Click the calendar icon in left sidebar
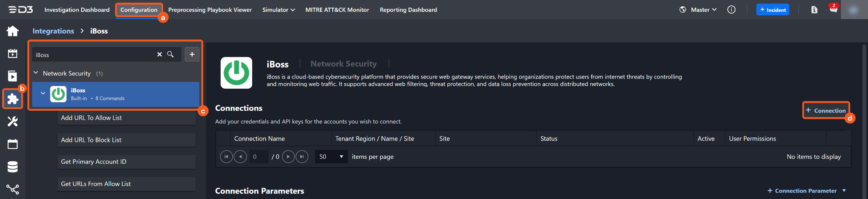Viewport: 868px width, 199px height. point(13,144)
